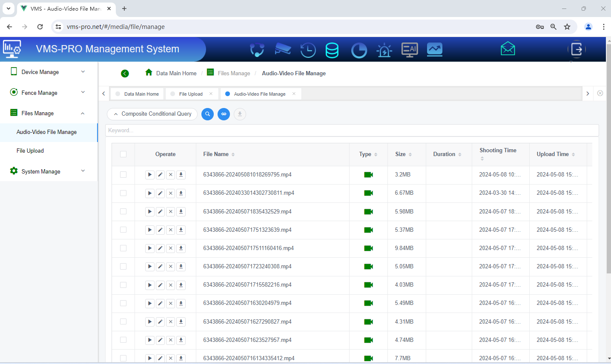Click the alarm siren icon in header
Screen dimensions: 611x364
click(x=384, y=50)
